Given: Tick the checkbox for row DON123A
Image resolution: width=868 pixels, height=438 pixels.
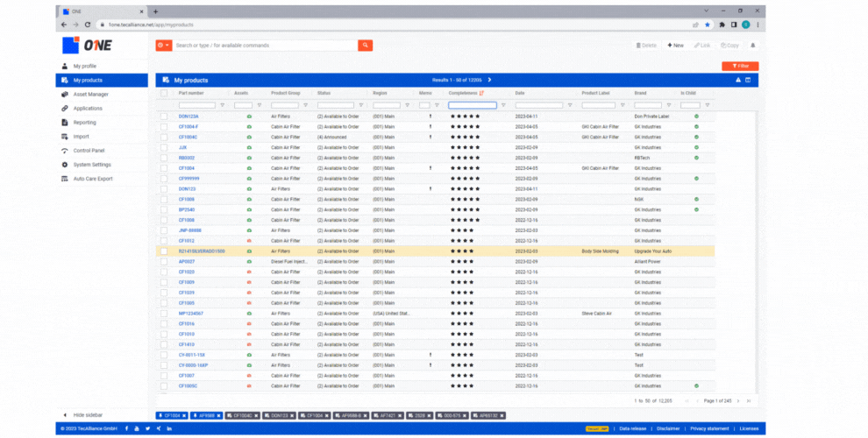Looking at the screenshot, I should tap(164, 116).
